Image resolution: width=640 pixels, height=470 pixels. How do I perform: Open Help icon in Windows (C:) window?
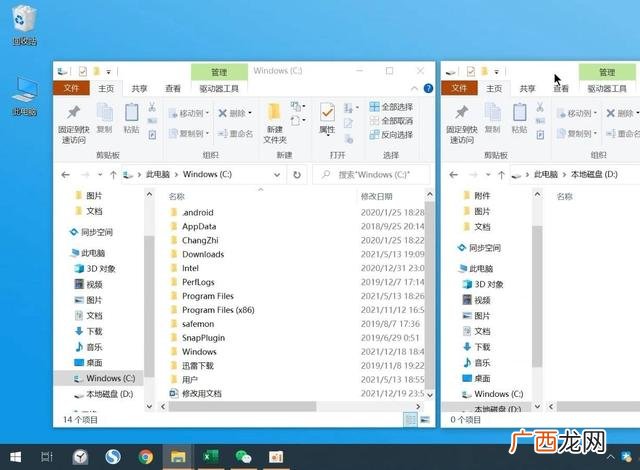point(428,88)
